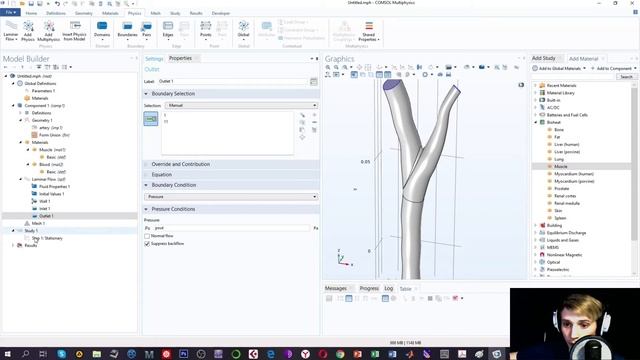
Task: Open the Global physics menu
Action: click(x=243, y=30)
